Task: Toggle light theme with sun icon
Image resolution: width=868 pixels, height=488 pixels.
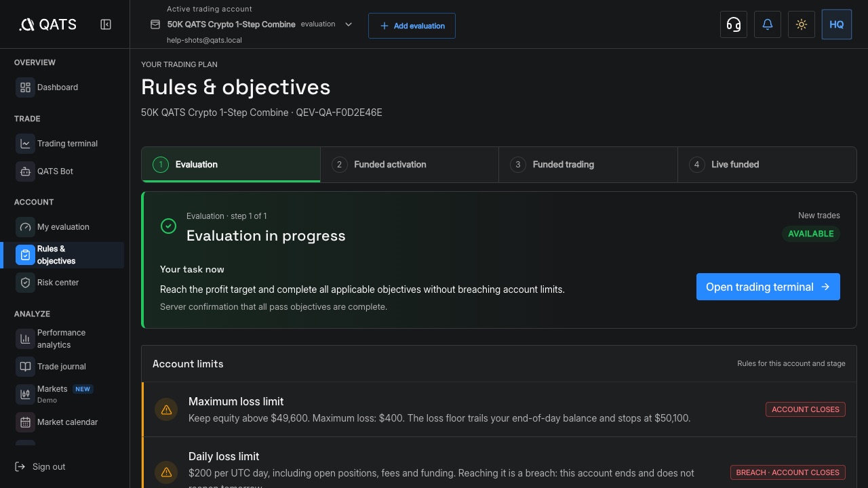Action: [x=802, y=24]
